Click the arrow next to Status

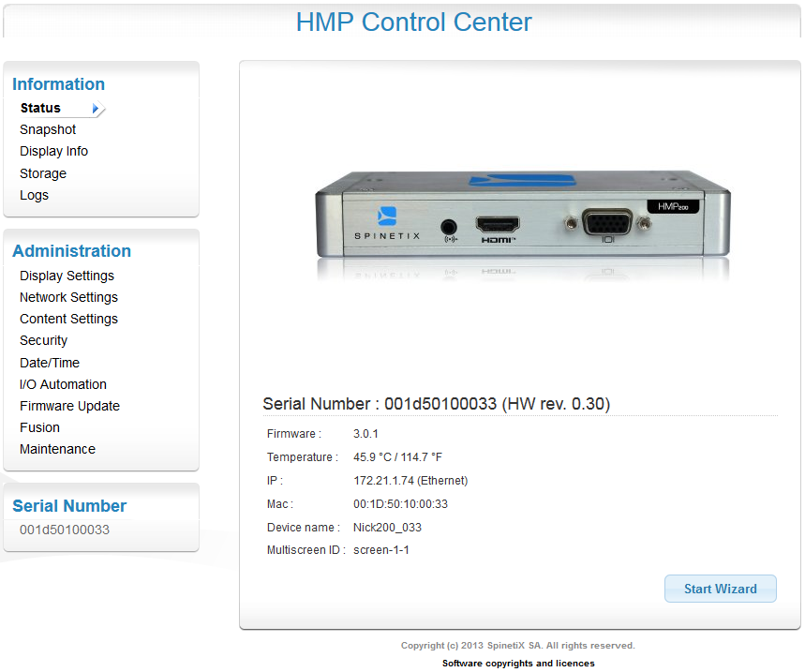(x=96, y=109)
